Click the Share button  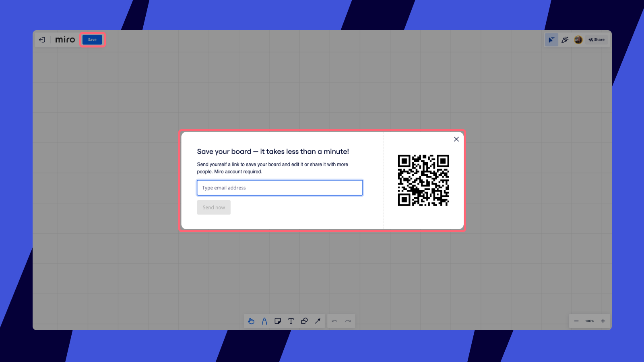click(597, 40)
